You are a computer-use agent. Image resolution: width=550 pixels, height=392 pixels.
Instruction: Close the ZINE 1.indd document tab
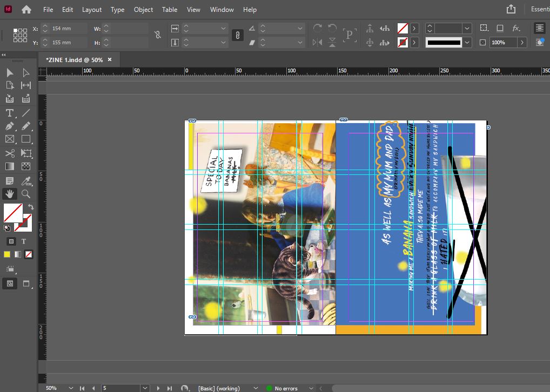(x=110, y=59)
